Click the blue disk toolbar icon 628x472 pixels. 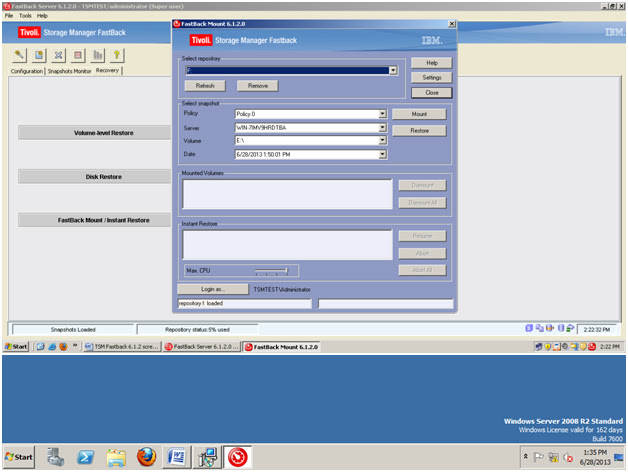(x=39, y=55)
